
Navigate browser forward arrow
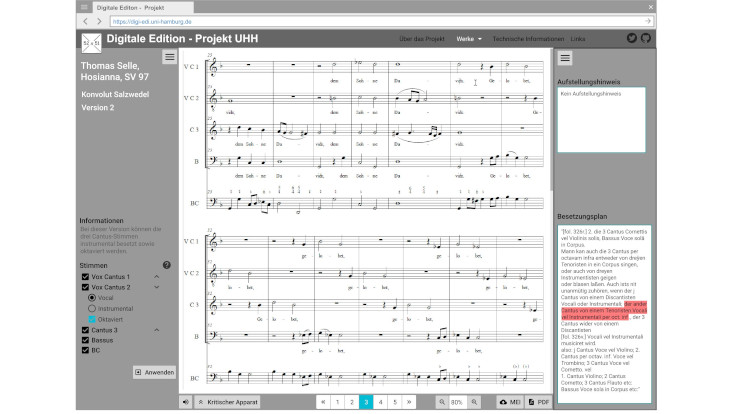(x=99, y=21)
